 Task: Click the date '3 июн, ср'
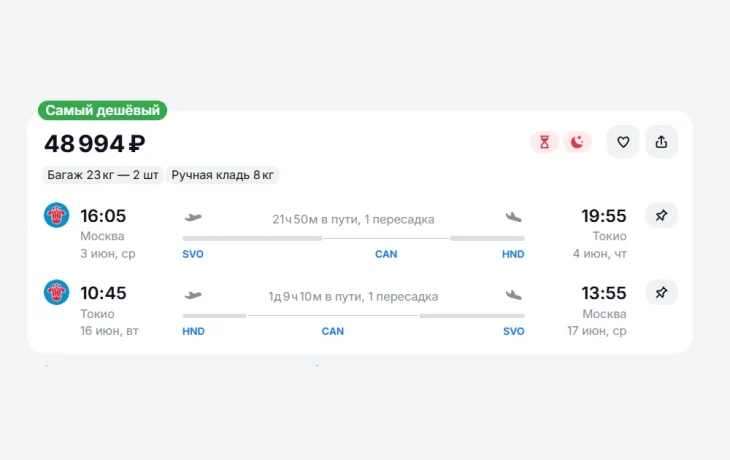[108, 254]
